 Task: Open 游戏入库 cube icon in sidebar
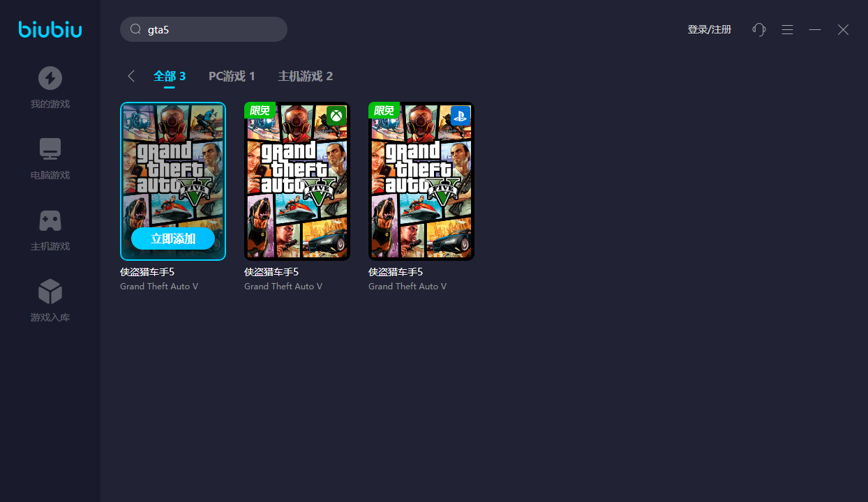(x=50, y=291)
